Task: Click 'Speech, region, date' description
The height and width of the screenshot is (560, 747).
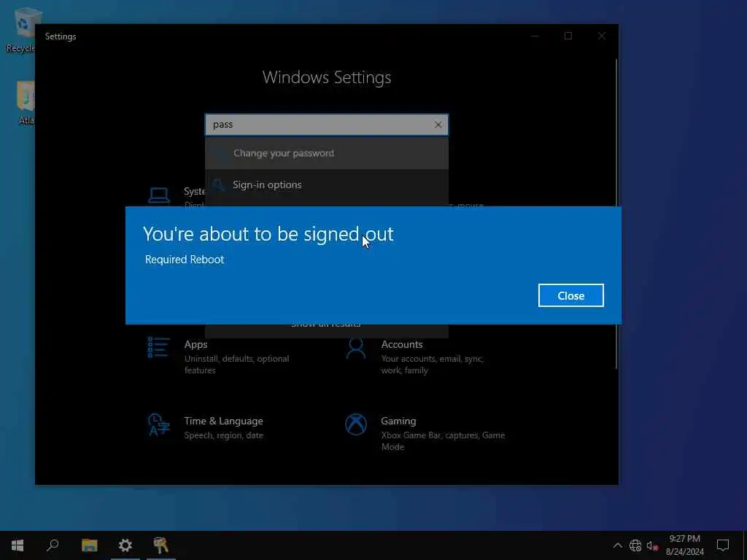Action: (x=223, y=435)
